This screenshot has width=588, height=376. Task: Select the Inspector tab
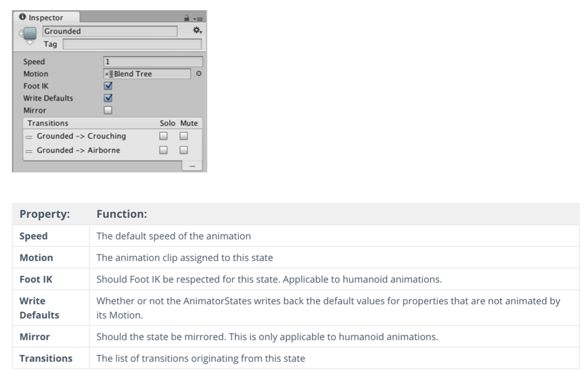47,17
